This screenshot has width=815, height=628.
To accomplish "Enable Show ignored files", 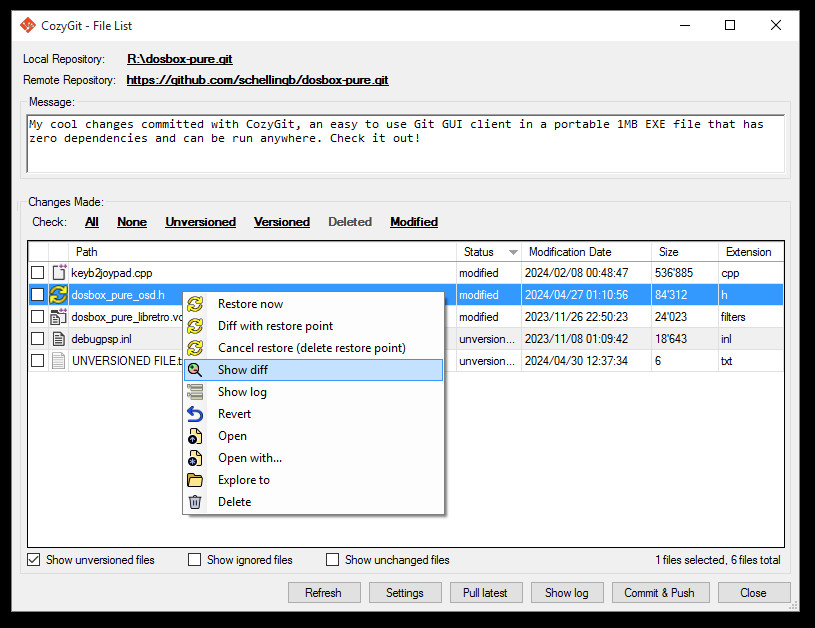I will (194, 560).
